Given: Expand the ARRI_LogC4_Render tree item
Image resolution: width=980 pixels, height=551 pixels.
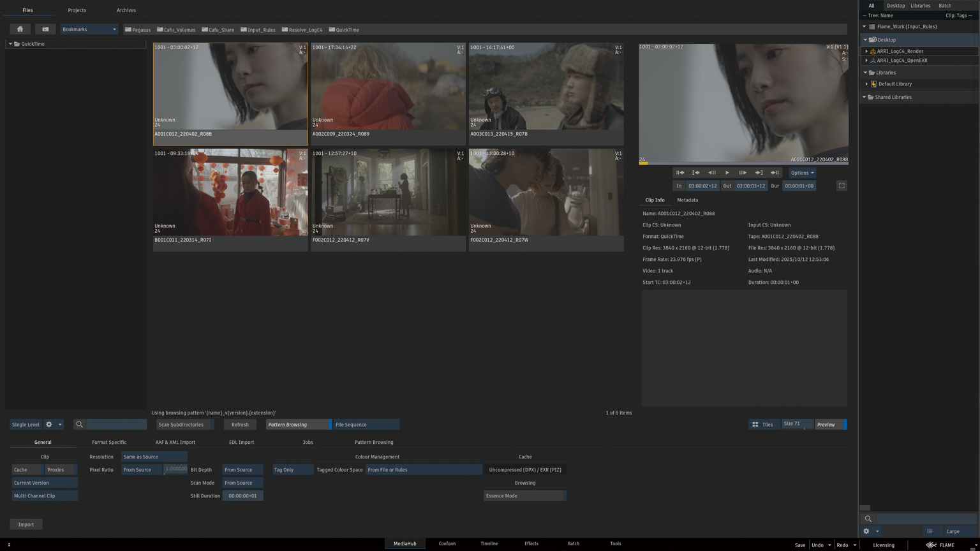Looking at the screenshot, I should pyautogui.click(x=866, y=51).
